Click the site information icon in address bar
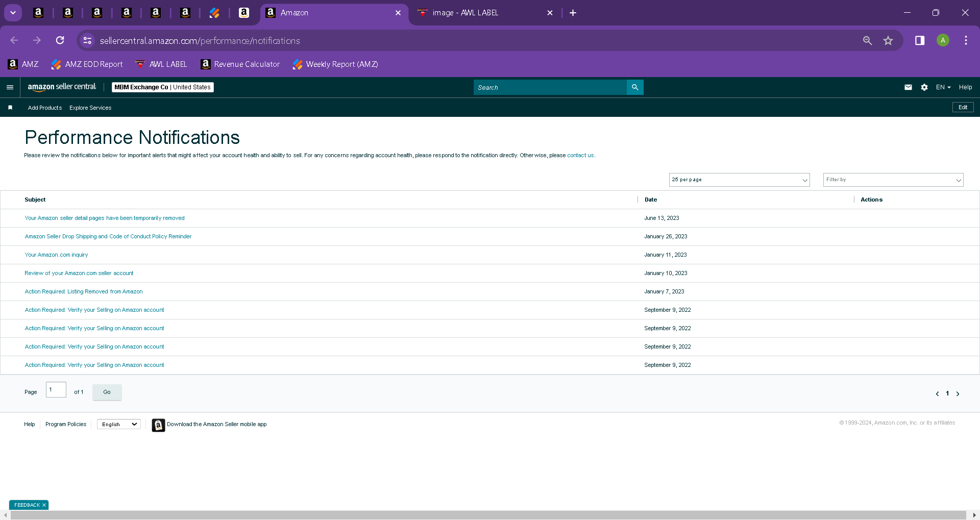Image resolution: width=980 pixels, height=520 pixels. tap(87, 40)
